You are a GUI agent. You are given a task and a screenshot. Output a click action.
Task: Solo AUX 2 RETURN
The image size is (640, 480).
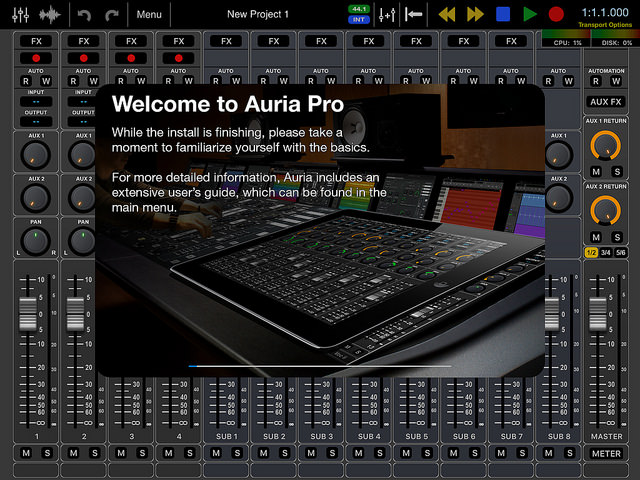pyautogui.click(x=617, y=237)
